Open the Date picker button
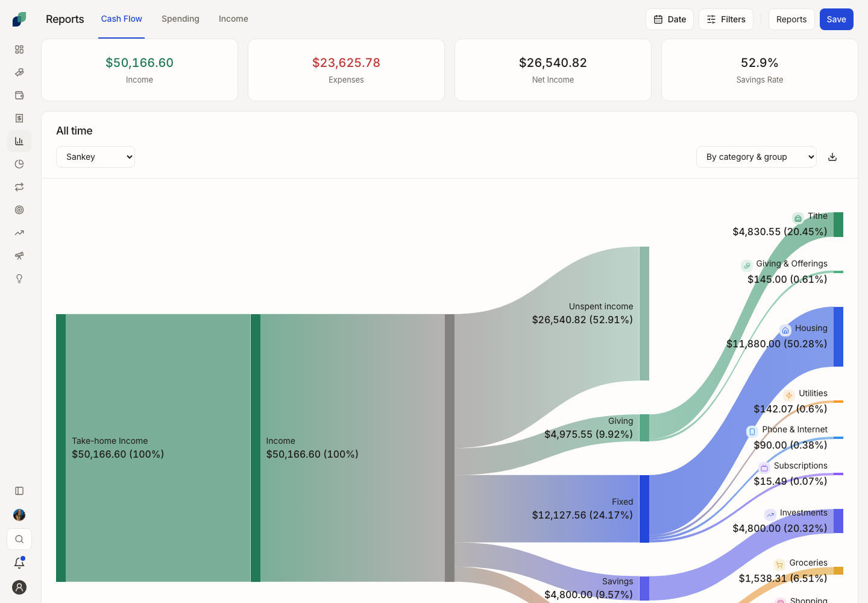 click(x=670, y=19)
